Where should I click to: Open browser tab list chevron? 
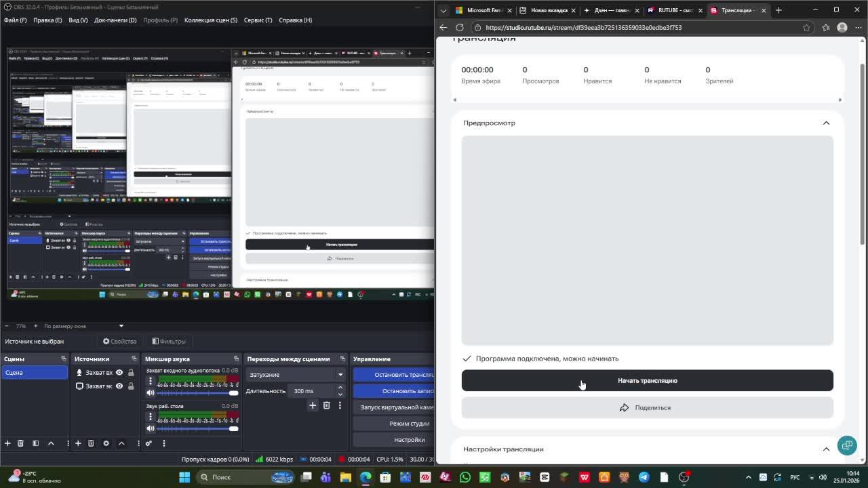(x=443, y=10)
